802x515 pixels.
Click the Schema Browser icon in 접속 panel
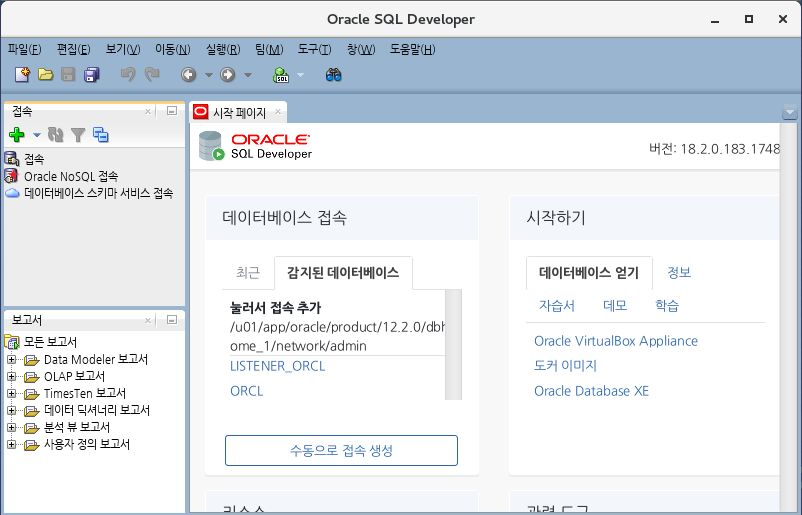coord(101,135)
